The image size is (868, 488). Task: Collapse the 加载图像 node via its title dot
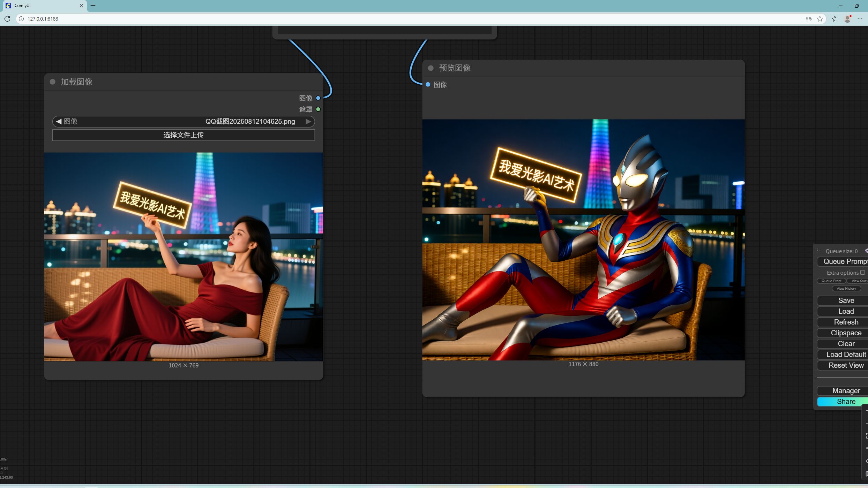pos(53,82)
